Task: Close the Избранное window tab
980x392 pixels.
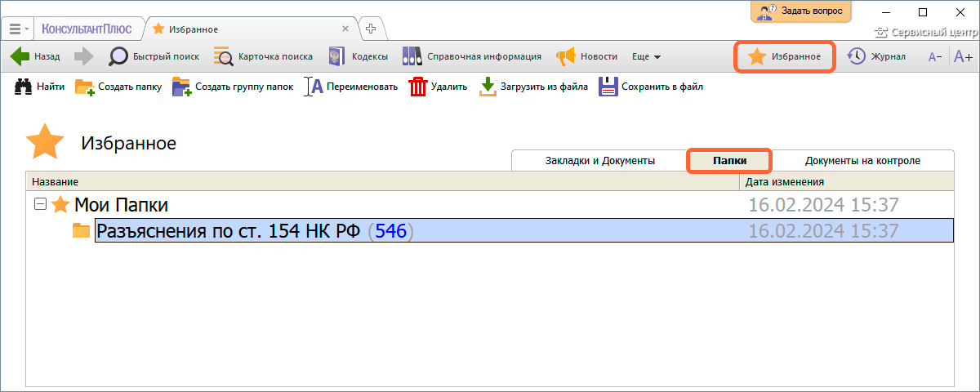Action: tap(345, 29)
